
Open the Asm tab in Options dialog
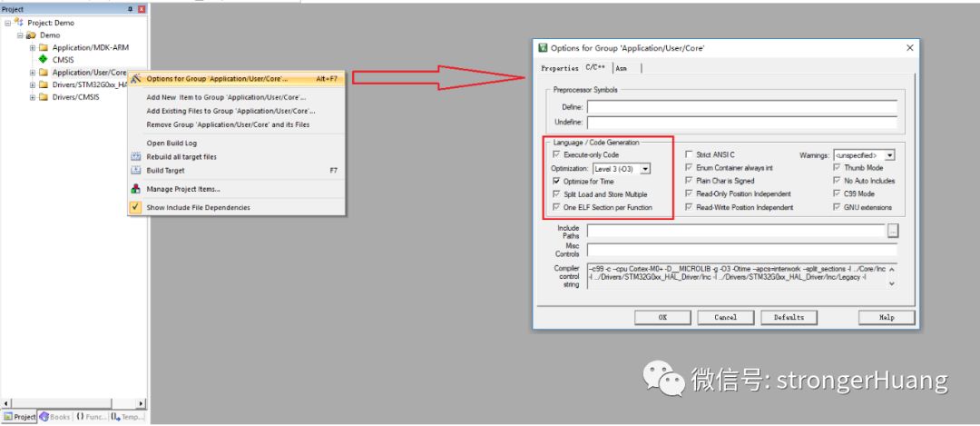tap(622, 67)
